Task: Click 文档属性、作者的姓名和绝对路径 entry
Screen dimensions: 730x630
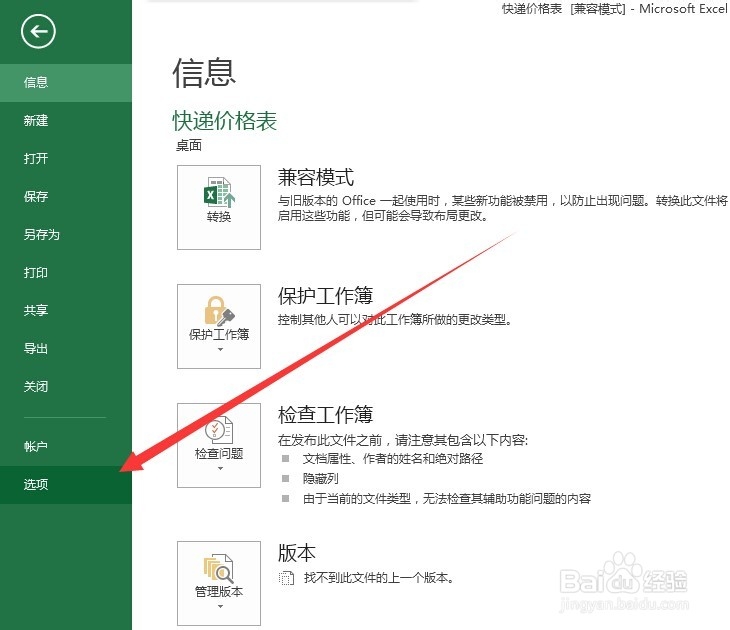Action: tap(393, 459)
